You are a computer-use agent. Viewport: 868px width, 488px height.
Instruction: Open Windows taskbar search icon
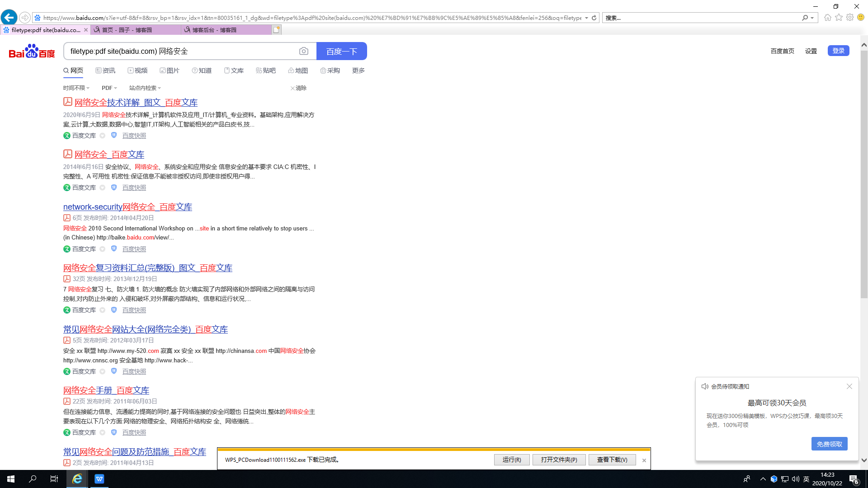click(x=33, y=479)
